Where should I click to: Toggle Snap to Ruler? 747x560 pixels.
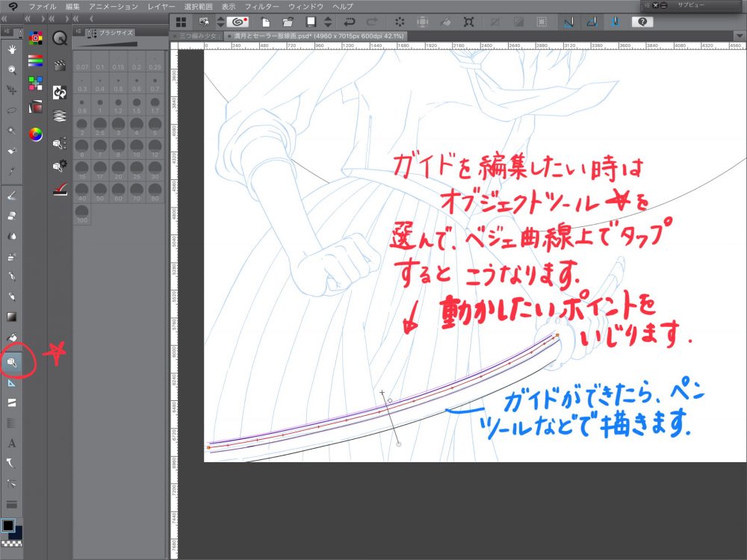568,22
